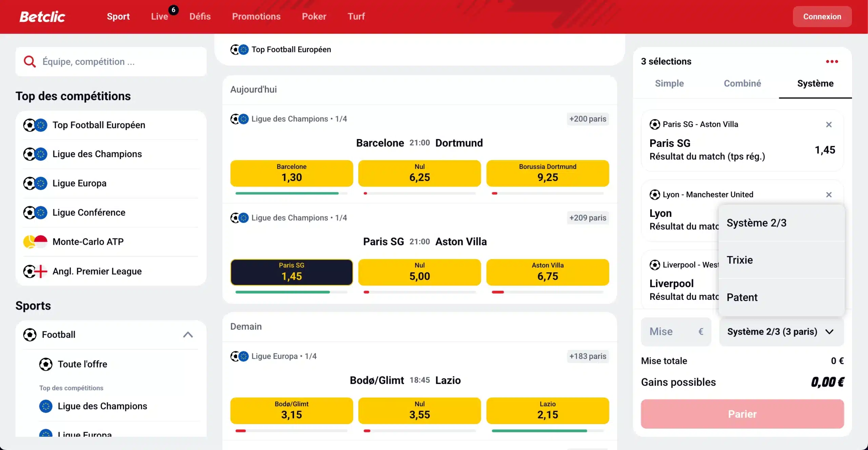This screenshot has height=450, width=868.
Task: Click the Mise stake input field
Action: click(x=676, y=332)
